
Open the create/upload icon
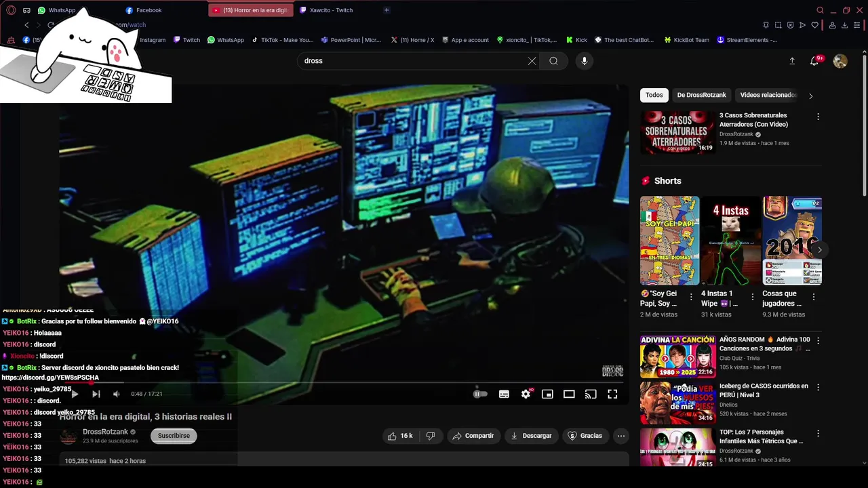tap(792, 61)
